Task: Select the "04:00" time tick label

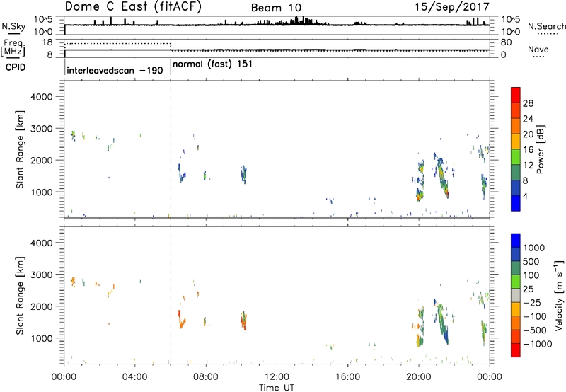Action: click(134, 377)
